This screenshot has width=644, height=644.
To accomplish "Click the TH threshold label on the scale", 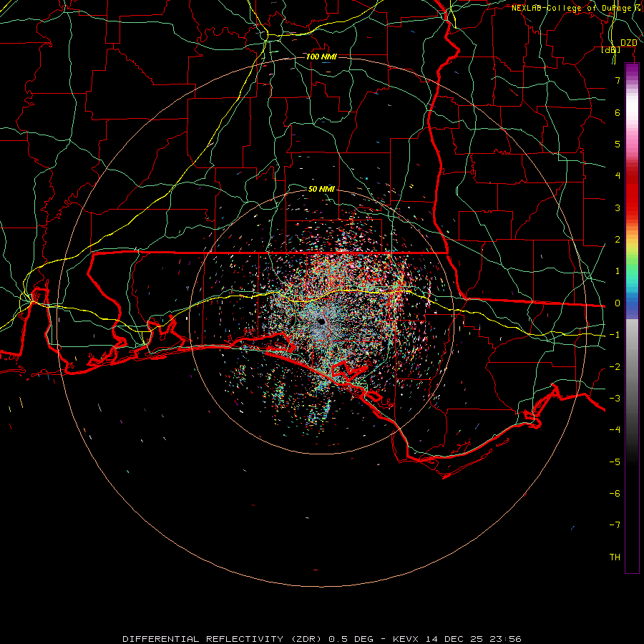I will (615, 557).
